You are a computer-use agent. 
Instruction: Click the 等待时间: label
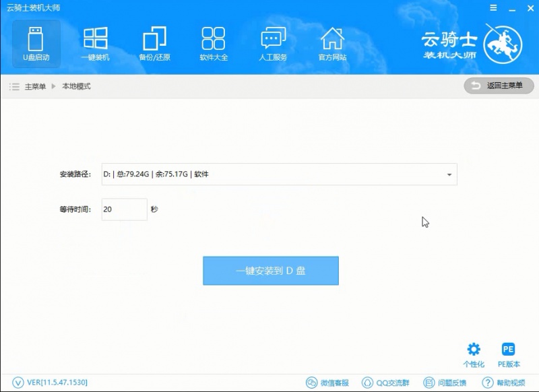(75, 209)
